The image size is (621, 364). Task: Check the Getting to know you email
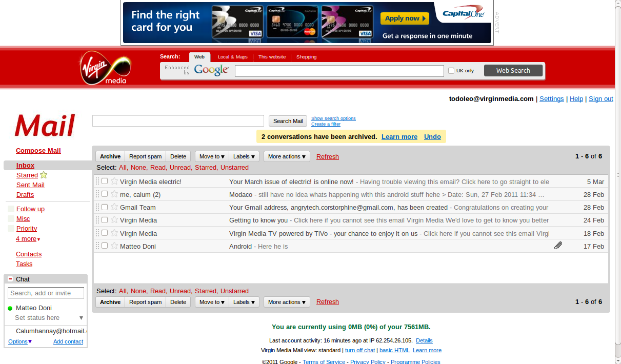[105, 220]
